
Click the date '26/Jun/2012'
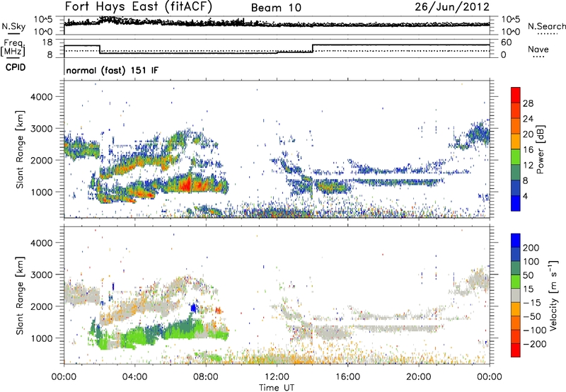click(x=452, y=7)
